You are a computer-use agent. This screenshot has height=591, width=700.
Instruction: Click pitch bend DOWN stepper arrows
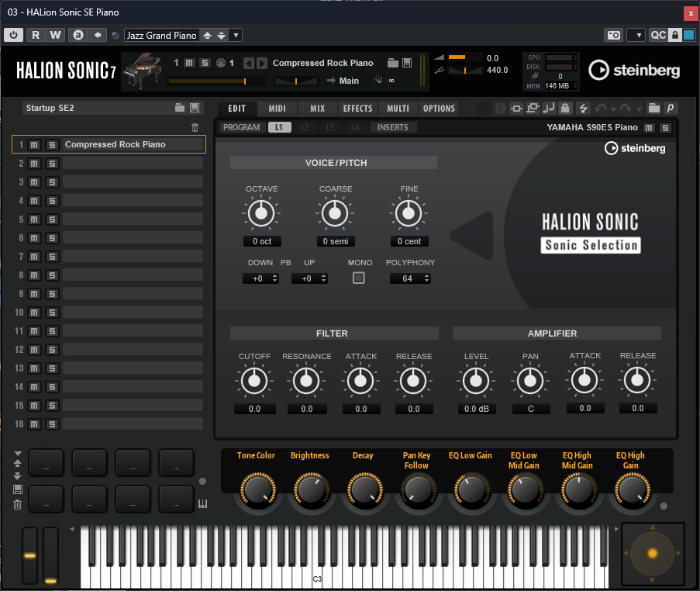click(x=275, y=278)
